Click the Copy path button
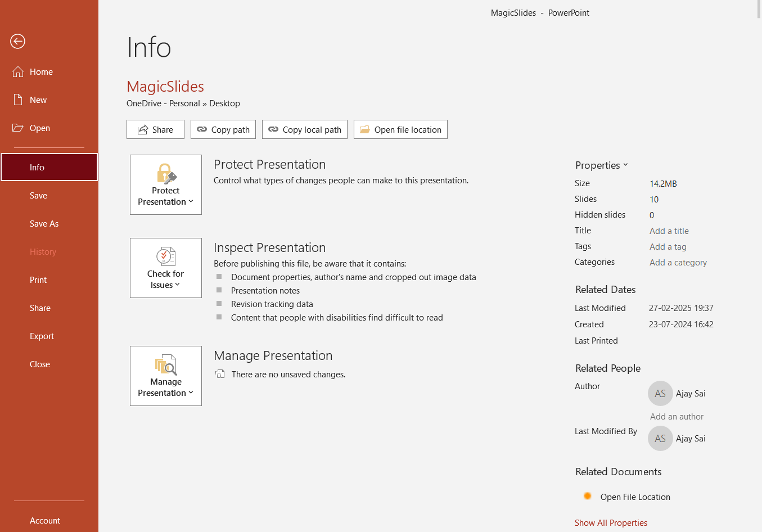Image resolution: width=762 pixels, height=532 pixels. 223,129
